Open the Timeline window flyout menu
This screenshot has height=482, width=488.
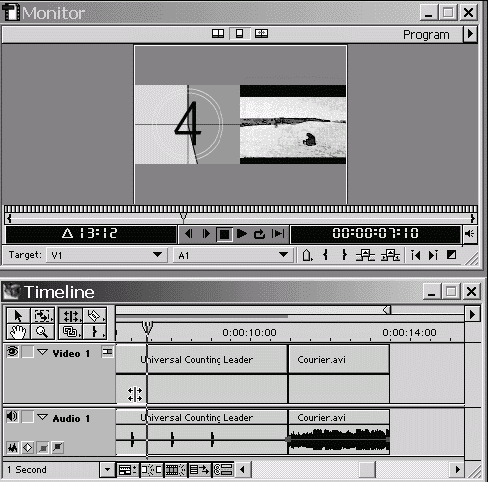tap(472, 314)
